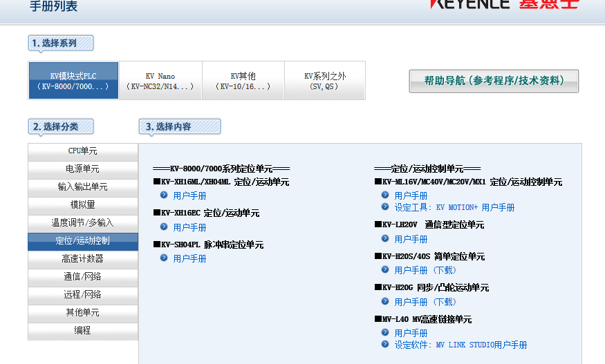Select CPU单元 category
Screen dimensions: 605x364
tap(83, 151)
